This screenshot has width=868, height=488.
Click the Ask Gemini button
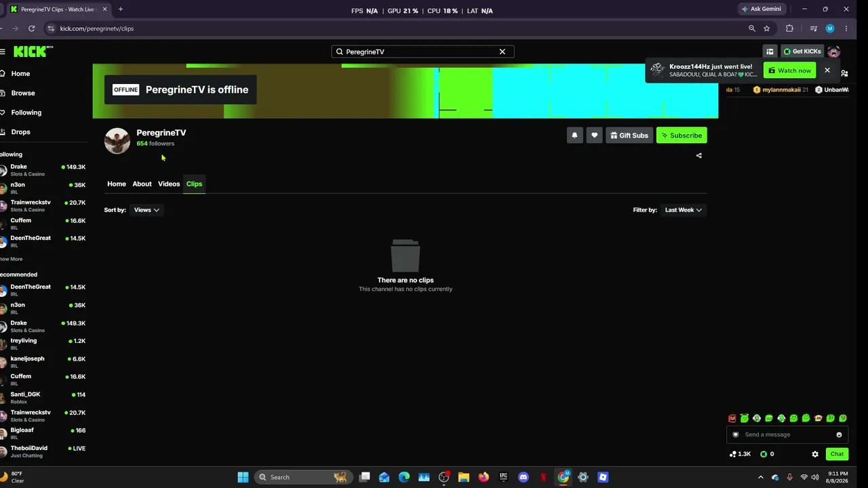click(x=761, y=9)
